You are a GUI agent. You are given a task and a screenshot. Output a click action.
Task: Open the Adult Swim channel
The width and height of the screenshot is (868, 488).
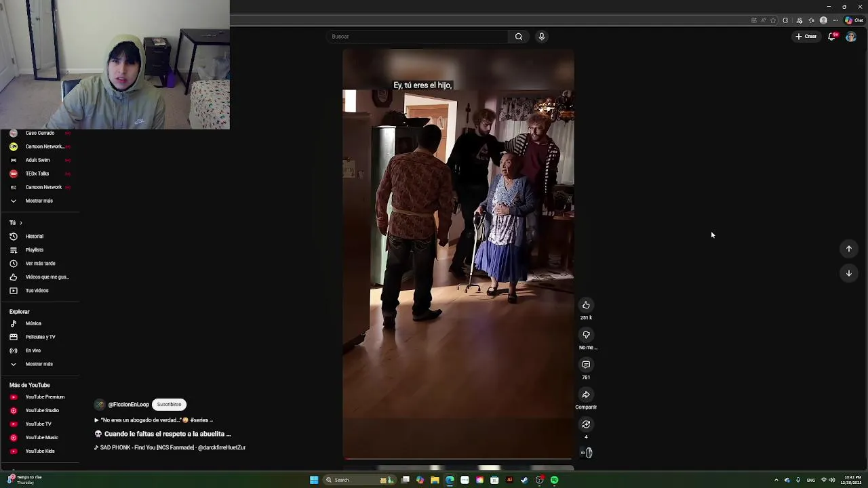(38, 160)
